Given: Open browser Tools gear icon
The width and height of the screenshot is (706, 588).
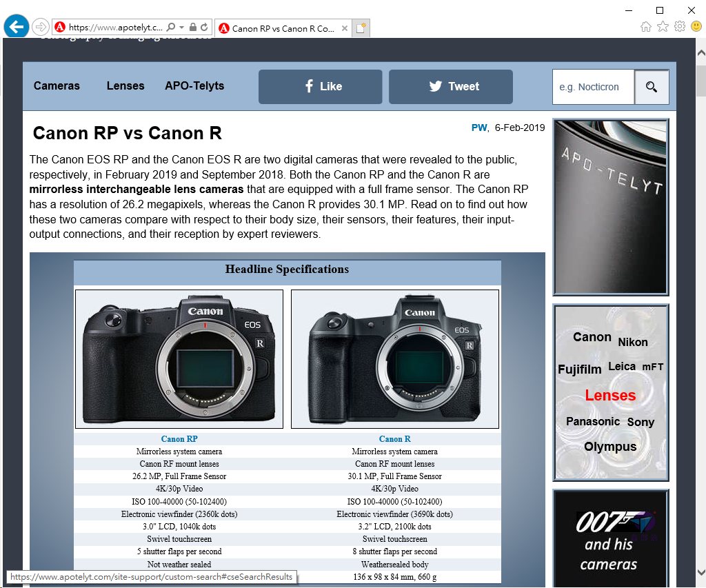Looking at the screenshot, I should (x=679, y=27).
